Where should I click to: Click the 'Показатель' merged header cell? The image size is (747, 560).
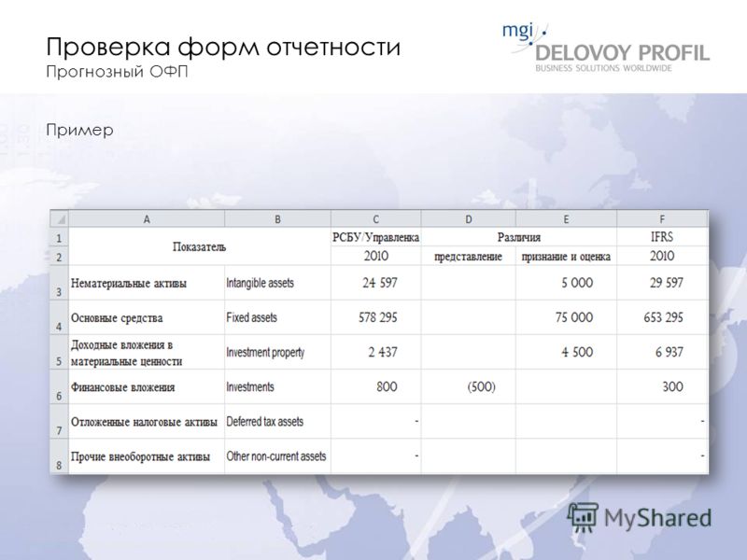(x=200, y=246)
